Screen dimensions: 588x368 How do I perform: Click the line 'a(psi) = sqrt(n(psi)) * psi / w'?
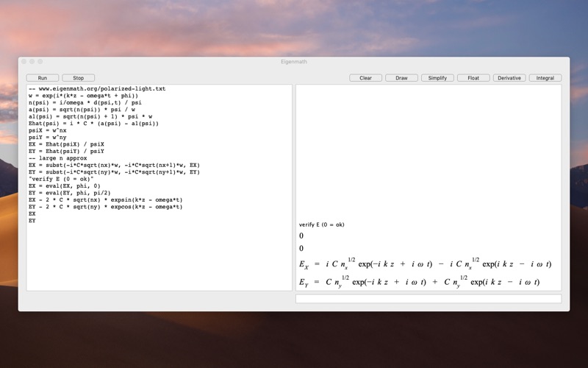pyautogui.click(x=82, y=110)
